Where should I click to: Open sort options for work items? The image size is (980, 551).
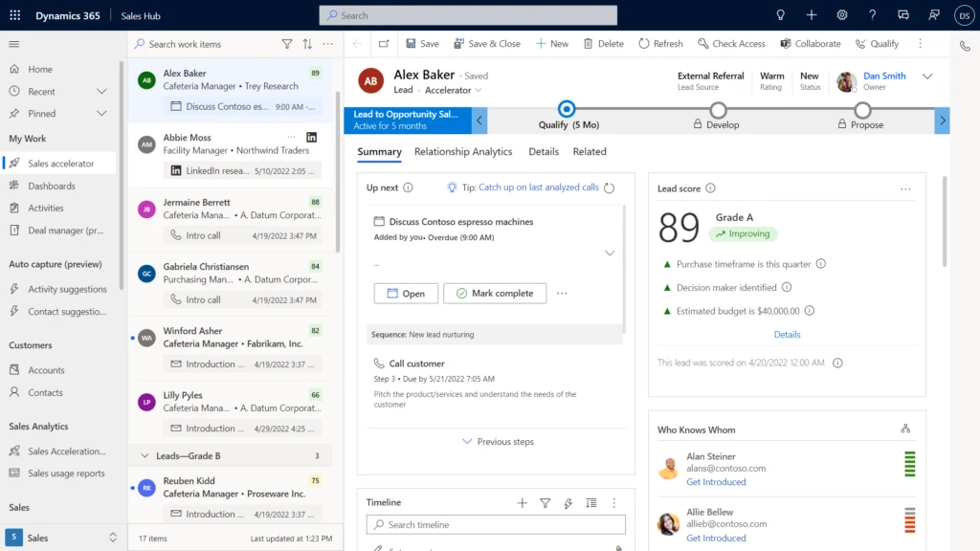coord(306,44)
